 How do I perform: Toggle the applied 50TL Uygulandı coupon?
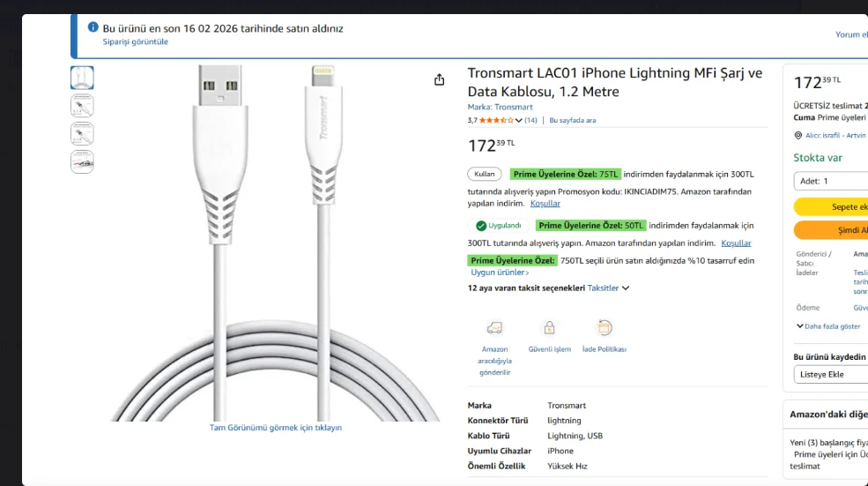click(x=499, y=226)
